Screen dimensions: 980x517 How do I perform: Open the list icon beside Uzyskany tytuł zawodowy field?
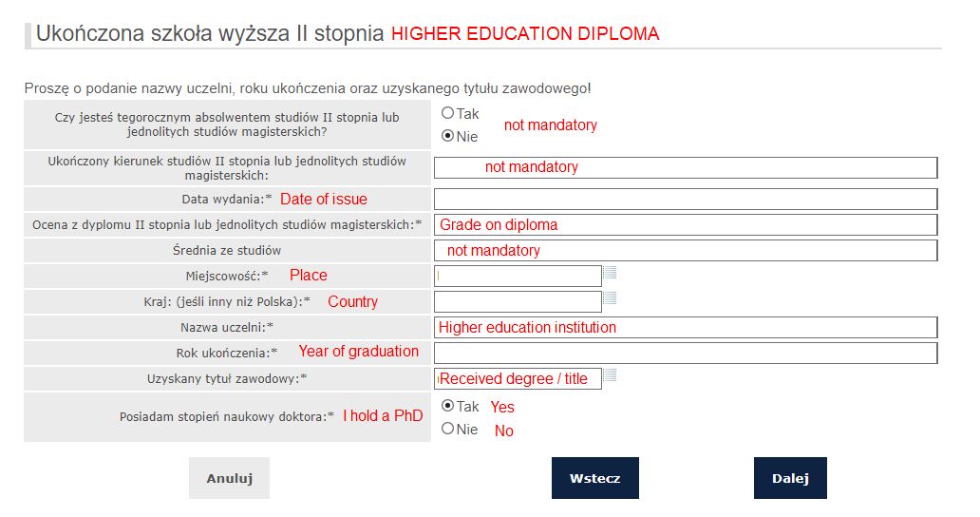(x=611, y=375)
